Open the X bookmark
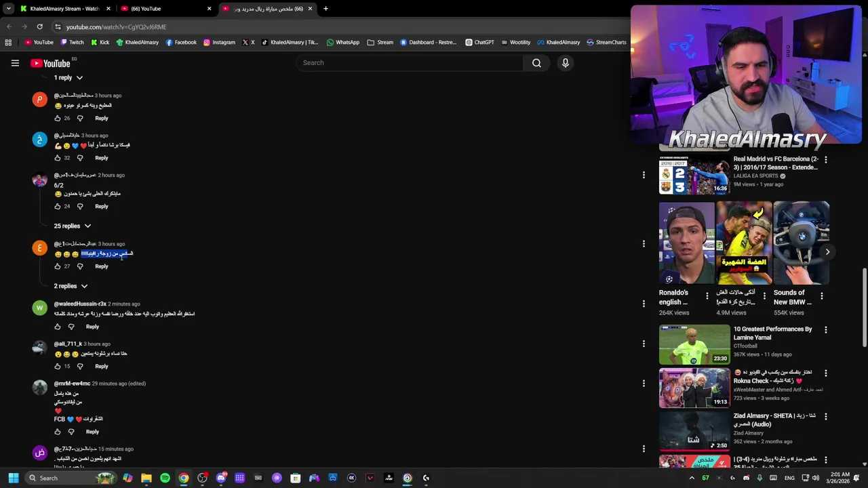The width and height of the screenshot is (868, 488). click(x=248, y=42)
